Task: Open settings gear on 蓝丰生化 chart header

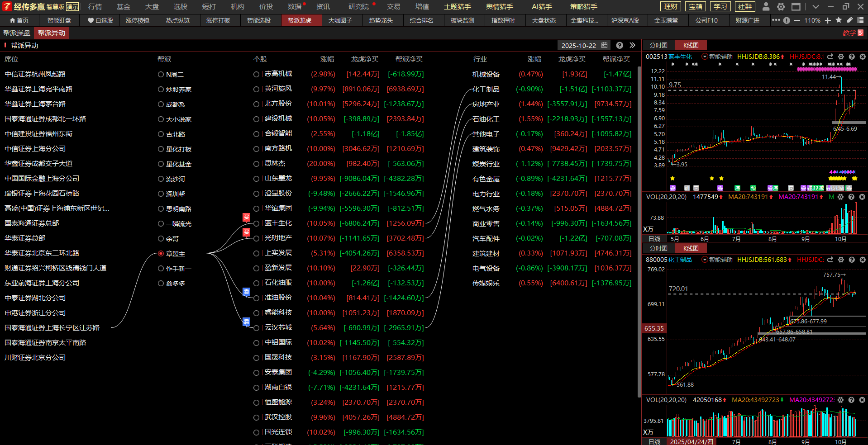Action: coord(841,57)
